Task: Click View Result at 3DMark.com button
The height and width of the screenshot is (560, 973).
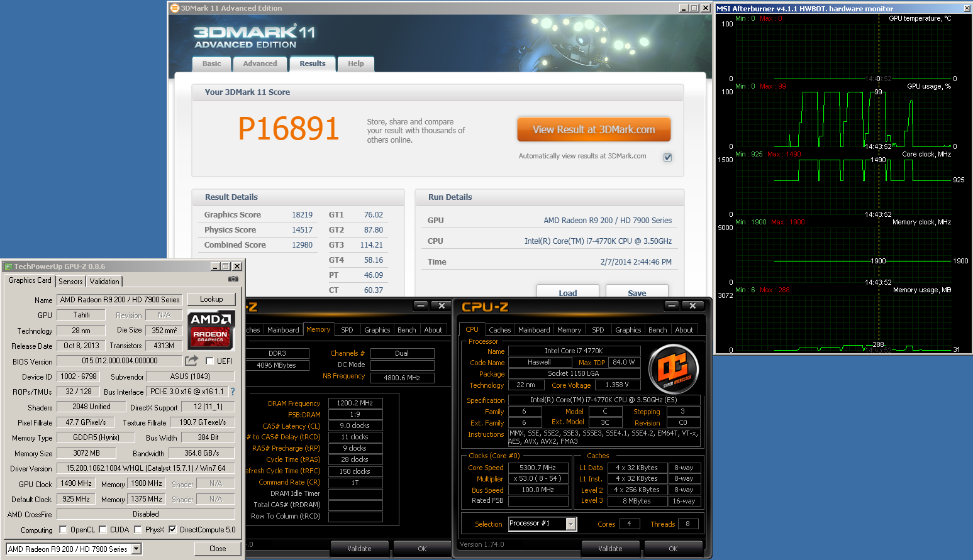Action: click(x=594, y=129)
